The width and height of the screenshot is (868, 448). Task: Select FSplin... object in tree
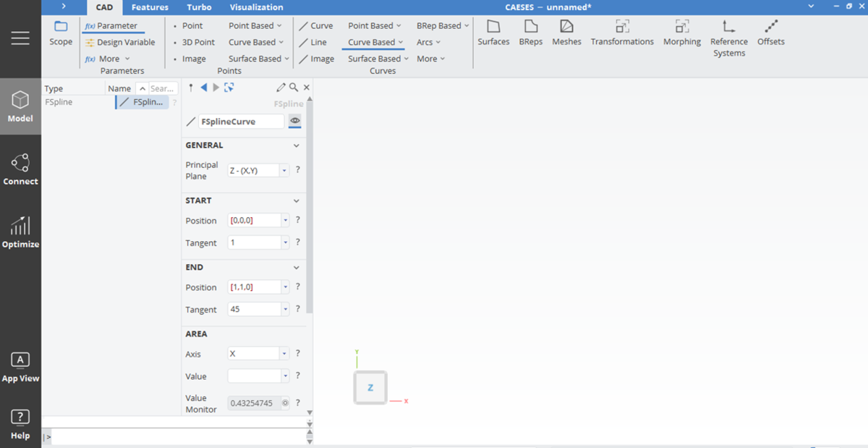tap(142, 102)
